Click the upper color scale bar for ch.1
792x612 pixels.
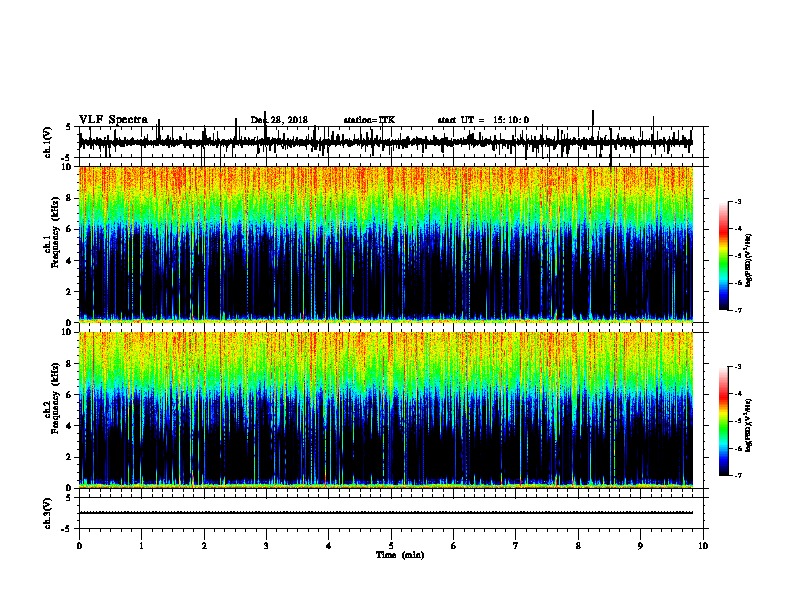tap(724, 256)
